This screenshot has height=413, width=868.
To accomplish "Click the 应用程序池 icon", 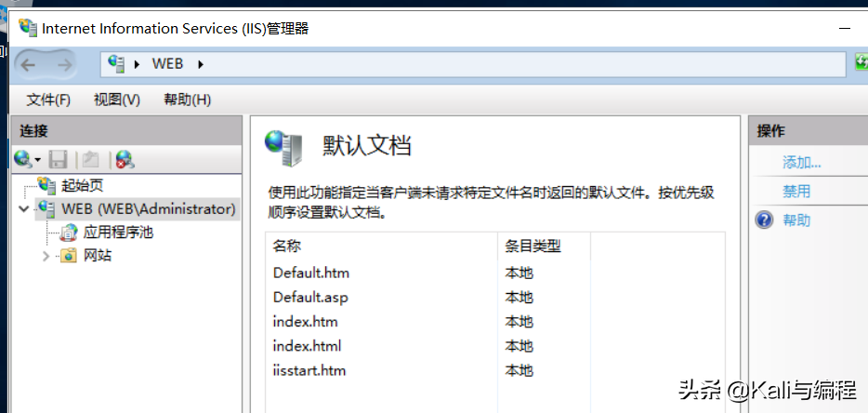I will coord(68,233).
